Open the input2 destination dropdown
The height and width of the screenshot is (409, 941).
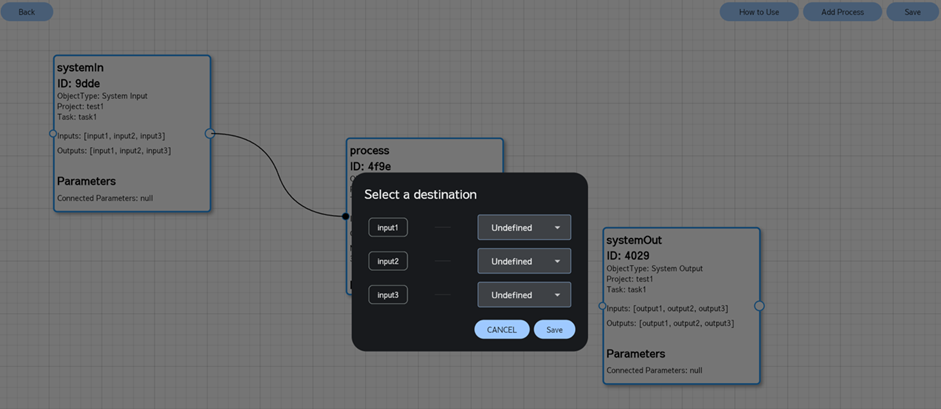pyautogui.click(x=524, y=261)
